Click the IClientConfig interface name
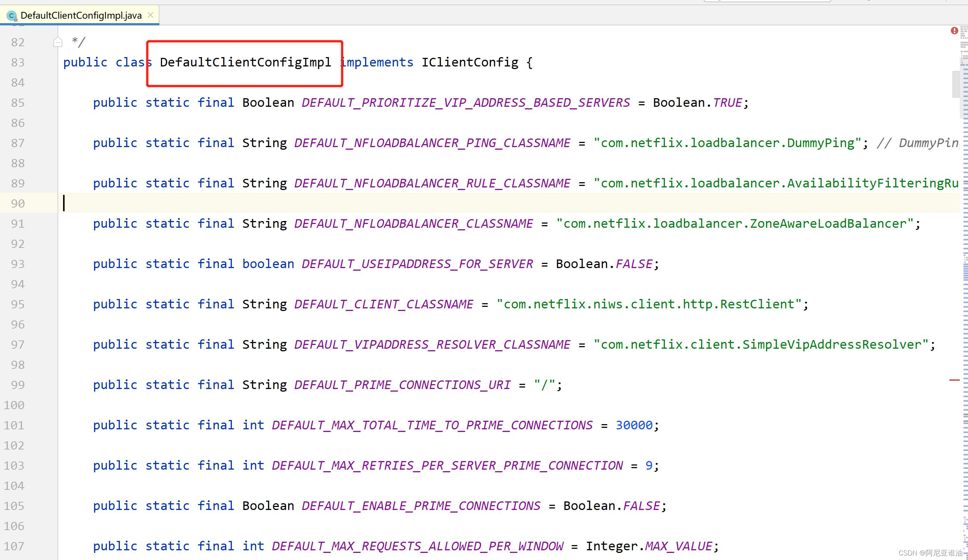968x560 pixels. tap(469, 62)
